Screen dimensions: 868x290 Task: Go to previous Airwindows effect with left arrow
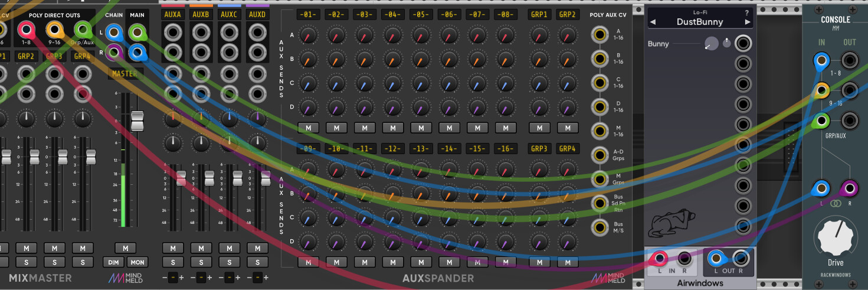coord(653,22)
